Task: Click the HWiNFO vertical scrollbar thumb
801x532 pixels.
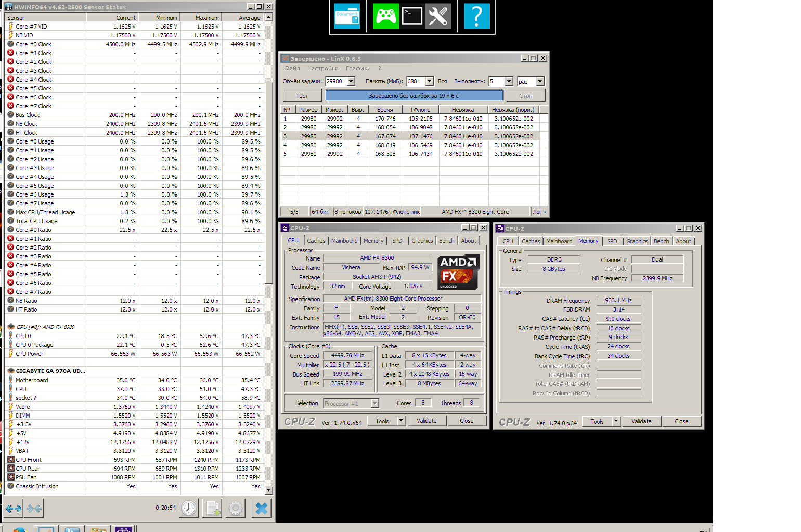Action: pos(269,182)
